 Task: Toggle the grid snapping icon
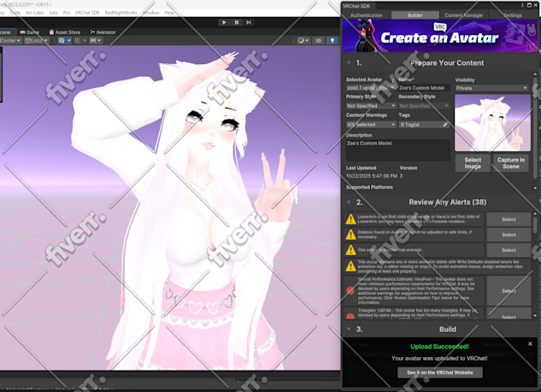(78, 40)
